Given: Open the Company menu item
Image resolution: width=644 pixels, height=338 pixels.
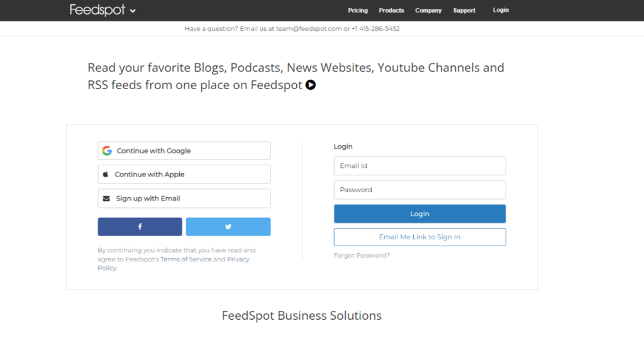Looking at the screenshot, I should click(x=428, y=10).
